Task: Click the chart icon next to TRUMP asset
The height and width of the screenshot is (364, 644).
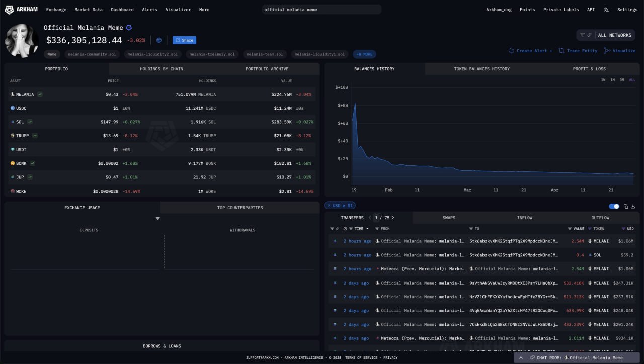Action: pos(35,136)
